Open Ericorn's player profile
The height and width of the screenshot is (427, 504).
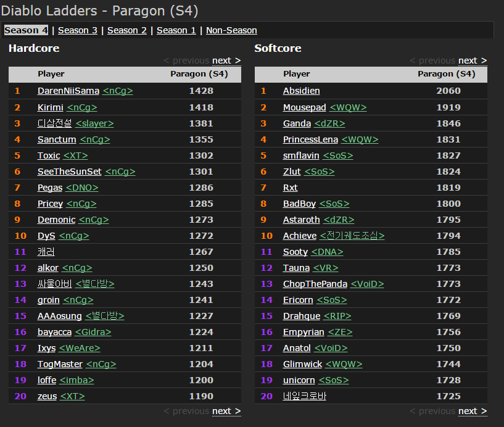point(298,300)
